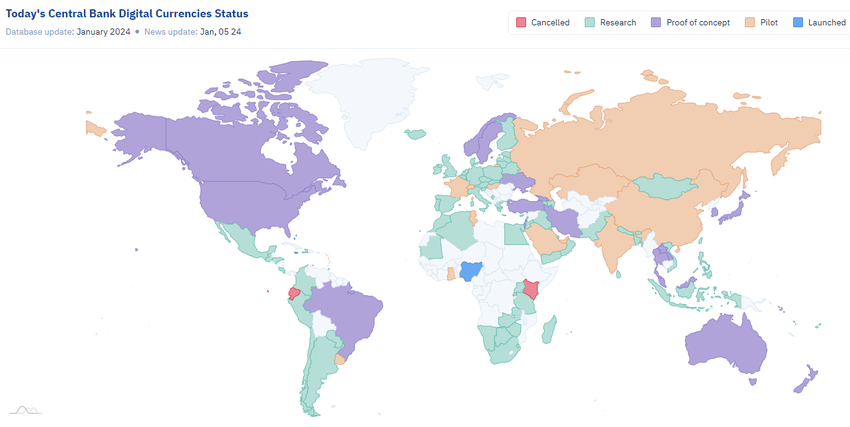The height and width of the screenshot is (427, 850).
Task: Click Russia on the map
Action: (x=650, y=130)
